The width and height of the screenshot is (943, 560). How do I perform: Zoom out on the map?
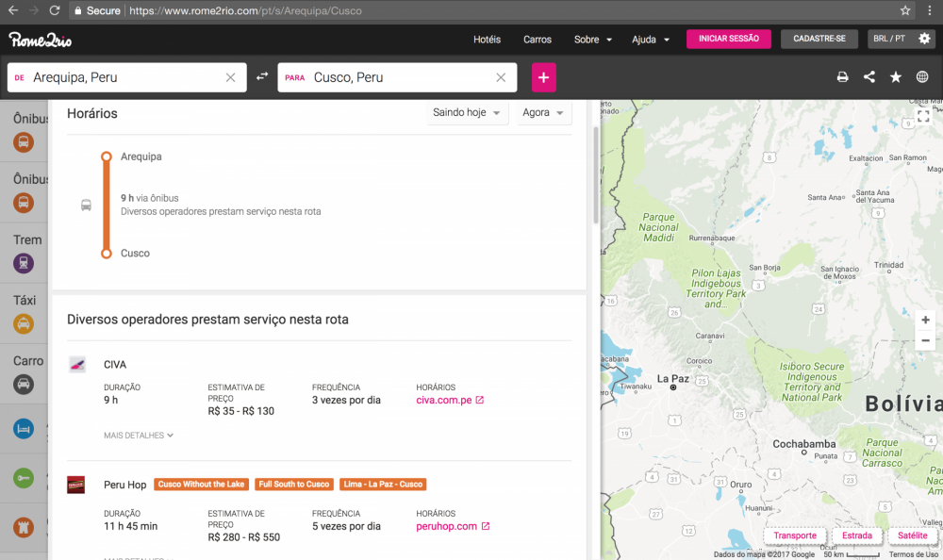tap(925, 340)
